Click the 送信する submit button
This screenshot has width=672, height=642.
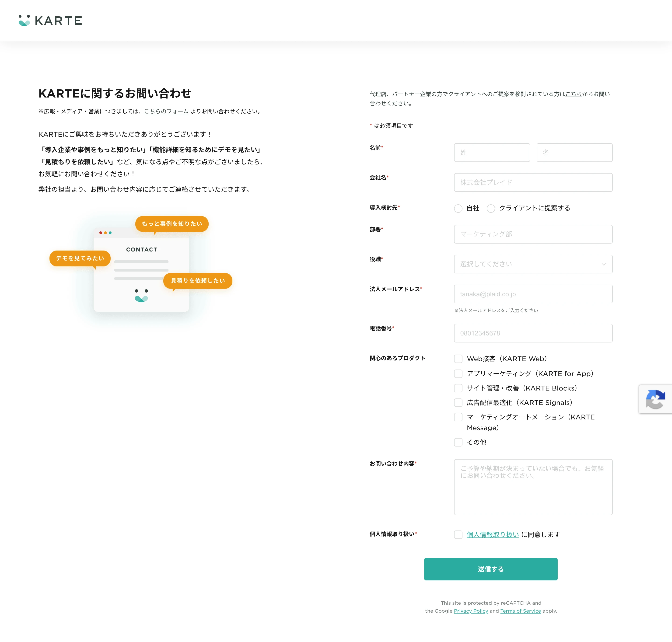[490, 569]
